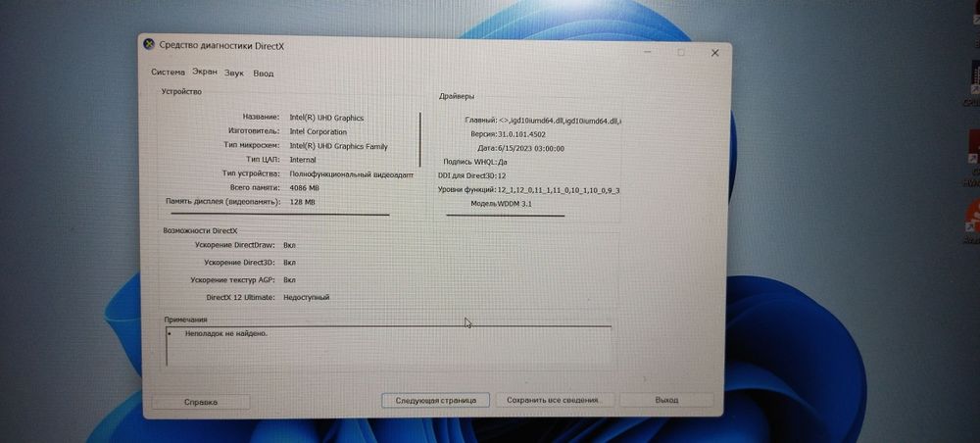
Task: Select the Экран tab
Action: coord(205,72)
